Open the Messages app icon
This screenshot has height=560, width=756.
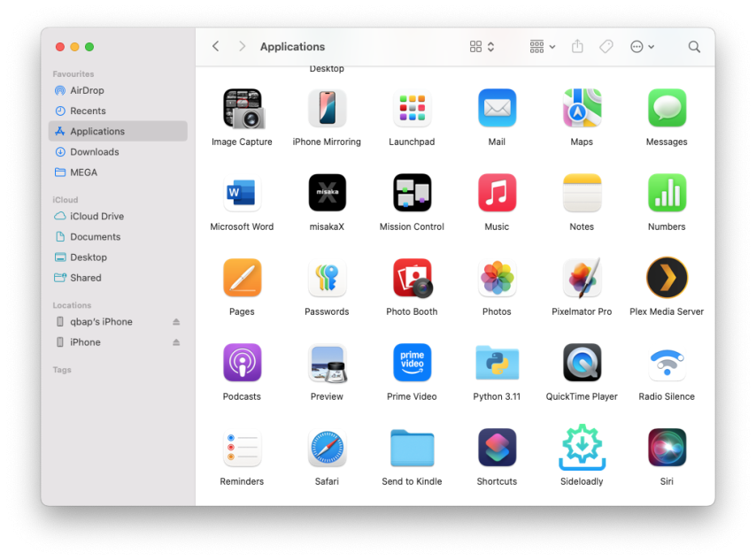(667, 109)
